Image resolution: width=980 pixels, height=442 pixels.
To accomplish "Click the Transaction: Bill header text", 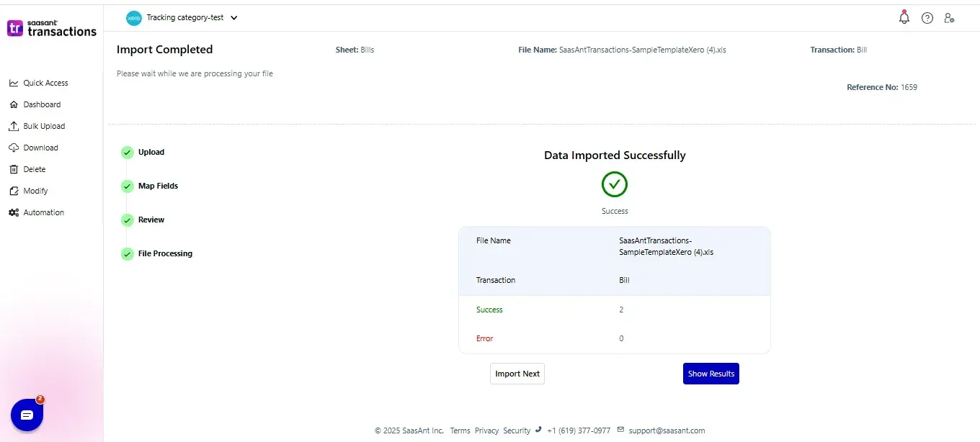I will pos(839,50).
